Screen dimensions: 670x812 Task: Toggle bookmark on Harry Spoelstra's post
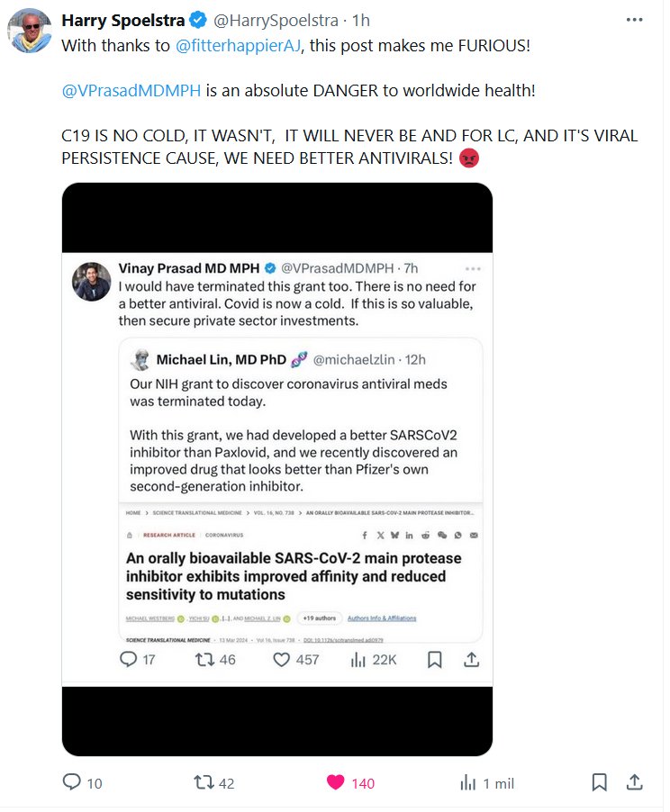(600, 782)
